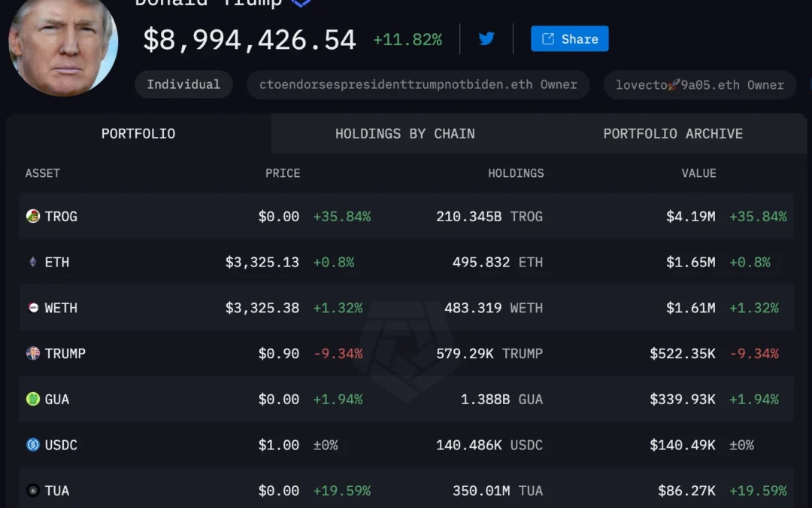The height and width of the screenshot is (508, 812).
Task: Click the TROG token icon
Action: [x=33, y=217]
